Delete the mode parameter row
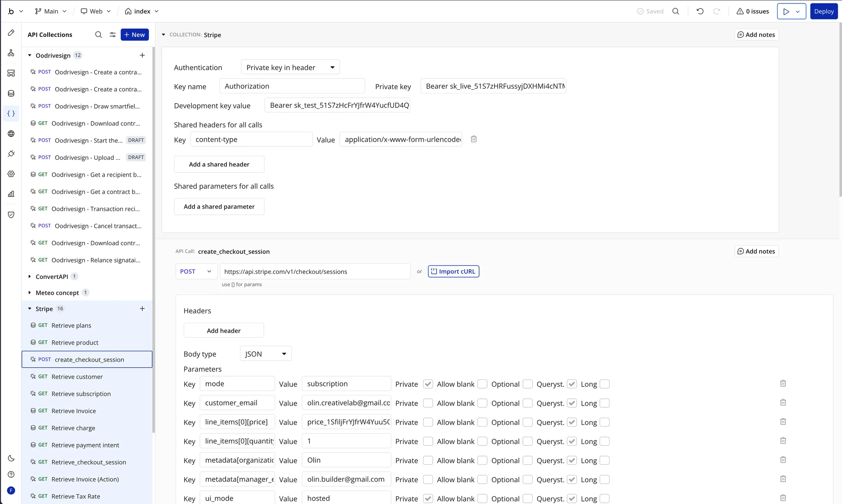 pyautogui.click(x=783, y=383)
